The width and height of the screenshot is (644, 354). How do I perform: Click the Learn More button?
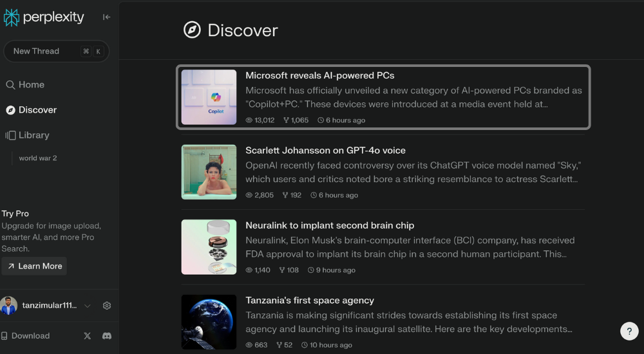pyautogui.click(x=34, y=266)
